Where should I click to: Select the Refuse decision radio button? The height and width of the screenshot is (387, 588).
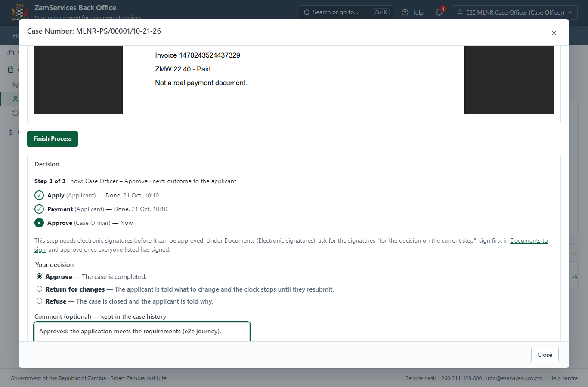pos(40,301)
